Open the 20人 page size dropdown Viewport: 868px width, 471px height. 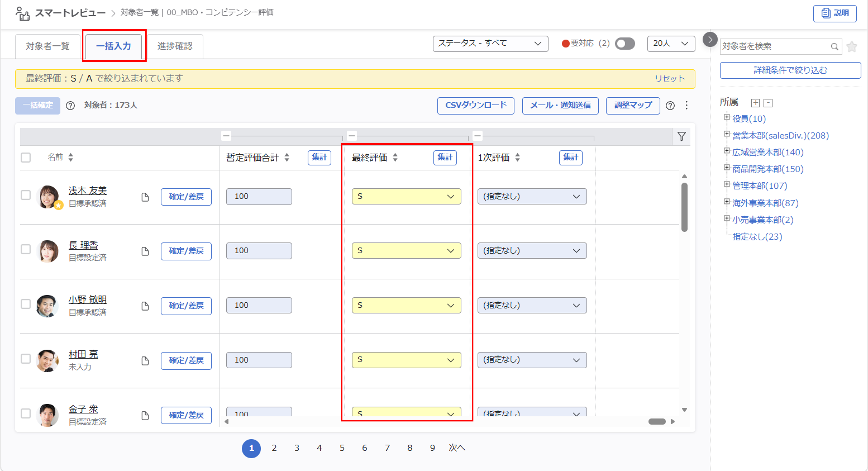click(x=671, y=43)
